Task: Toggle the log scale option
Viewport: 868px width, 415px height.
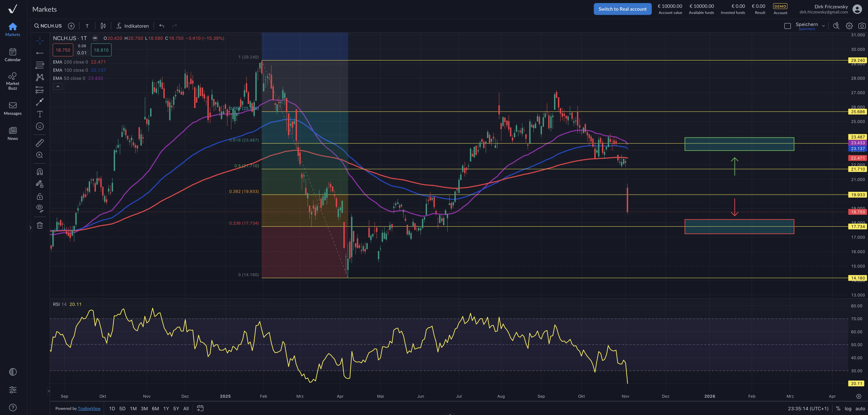Action: (848, 409)
